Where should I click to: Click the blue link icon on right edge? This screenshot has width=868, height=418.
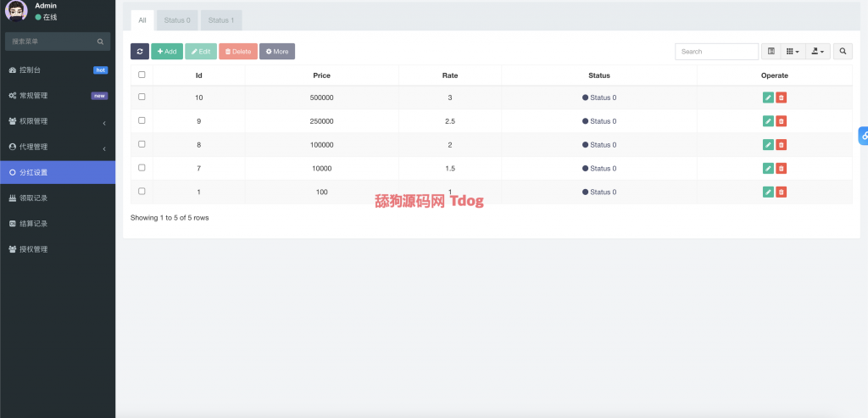coord(863,135)
